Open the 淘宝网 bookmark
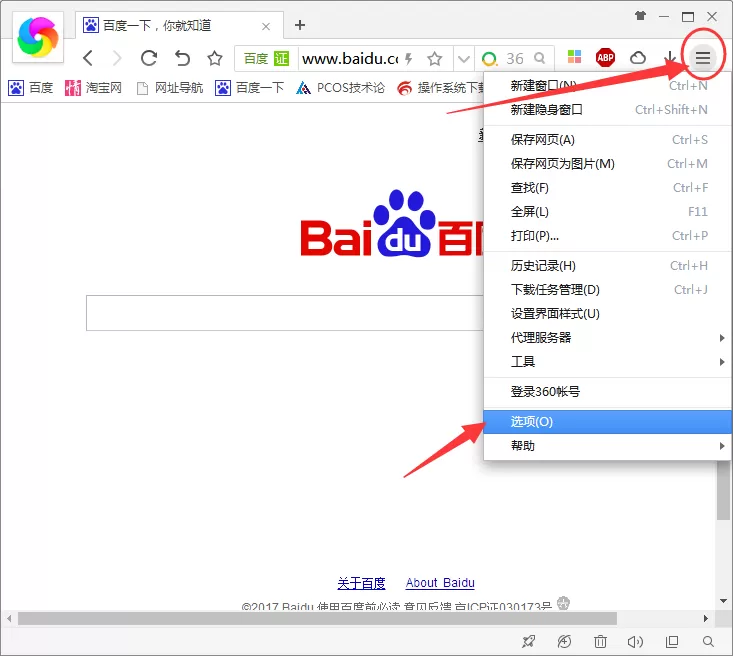This screenshot has height=656, width=733. tap(93, 87)
